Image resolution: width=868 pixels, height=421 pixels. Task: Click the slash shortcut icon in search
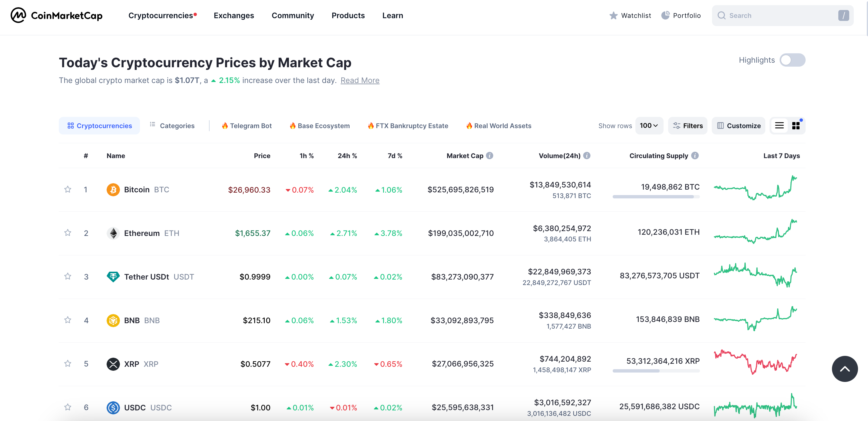[843, 15]
